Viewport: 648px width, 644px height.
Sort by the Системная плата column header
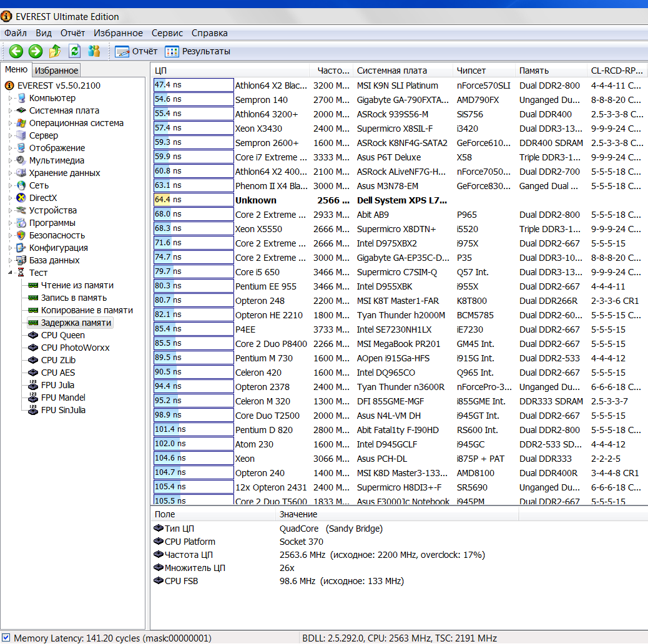click(403, 71)
